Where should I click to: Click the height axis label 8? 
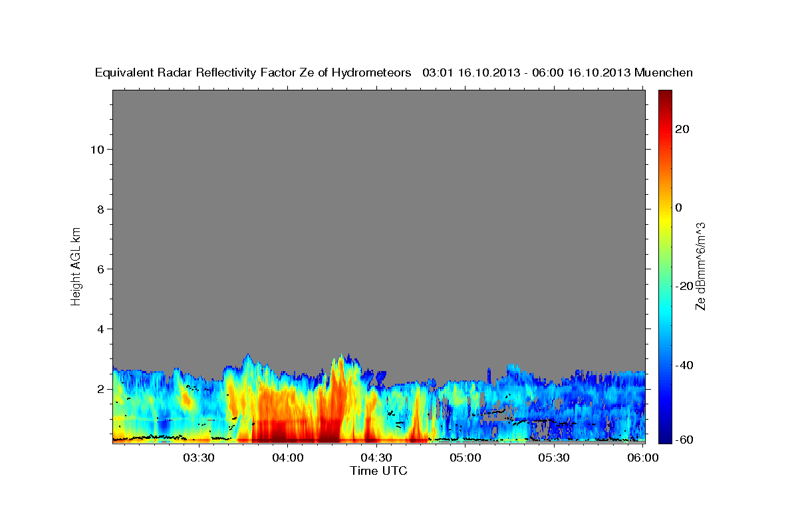[100, 209]
